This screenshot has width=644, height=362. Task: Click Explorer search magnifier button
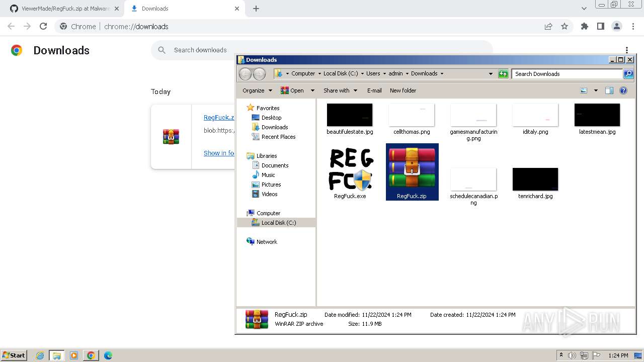pyautogui.click(x=628, y=74)
